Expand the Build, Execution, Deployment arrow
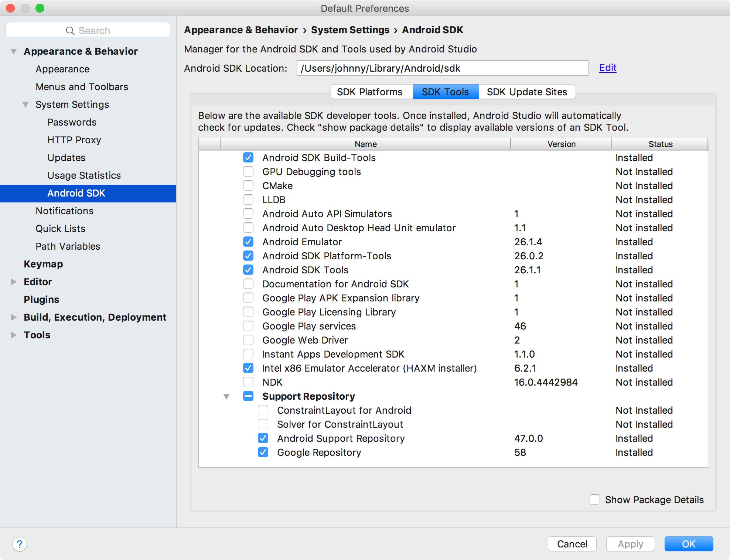 click(x=14, y=317)
